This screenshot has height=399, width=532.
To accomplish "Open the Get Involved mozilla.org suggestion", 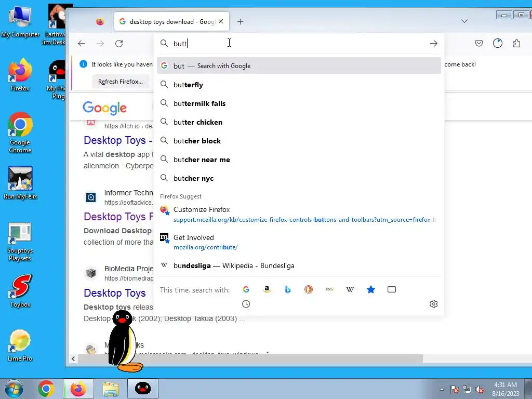I will point(299,242).
